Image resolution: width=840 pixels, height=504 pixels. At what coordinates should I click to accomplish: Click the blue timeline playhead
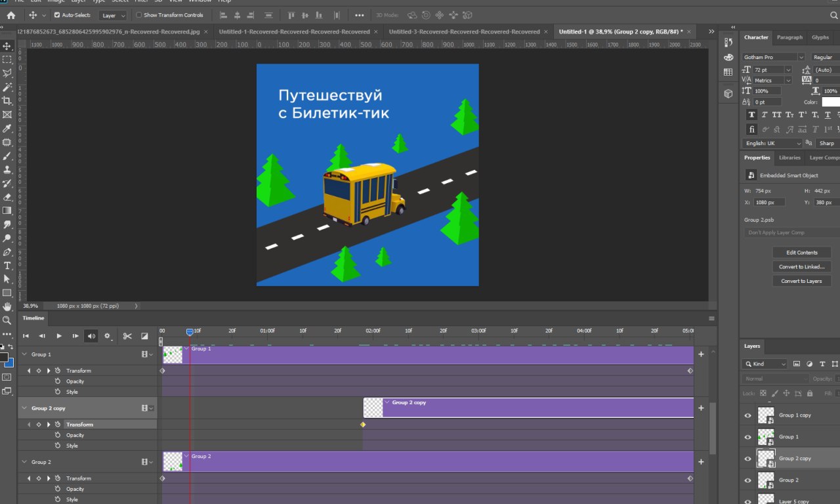(190, 332)
